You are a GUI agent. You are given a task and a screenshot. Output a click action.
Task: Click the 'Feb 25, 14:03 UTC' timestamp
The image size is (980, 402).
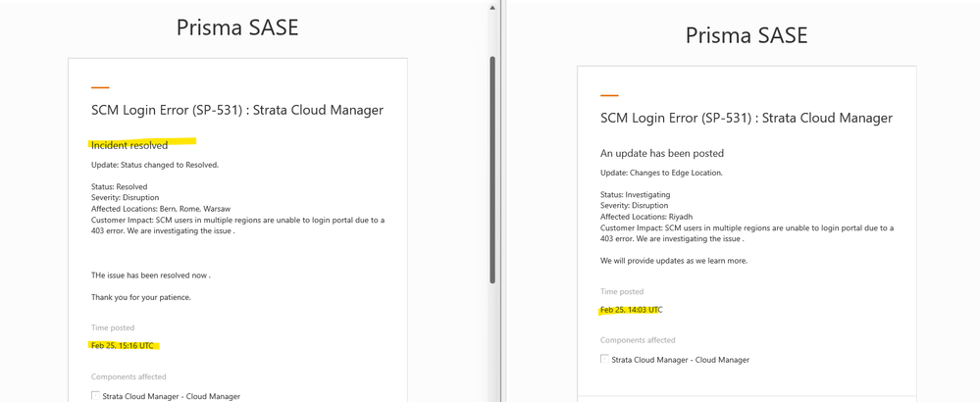point(631,309)
